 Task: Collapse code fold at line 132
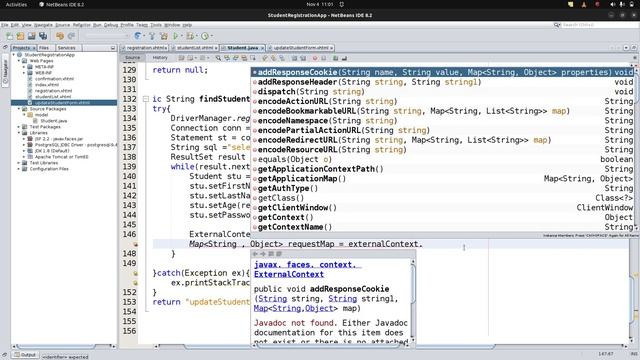pyautogui.click(x=146, y=99)
